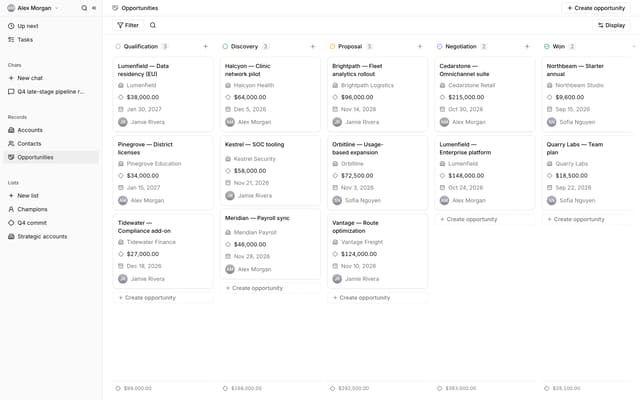640x400 pixels.
Task: Click Create opportunity in the top bar
Action: point(596,8)
